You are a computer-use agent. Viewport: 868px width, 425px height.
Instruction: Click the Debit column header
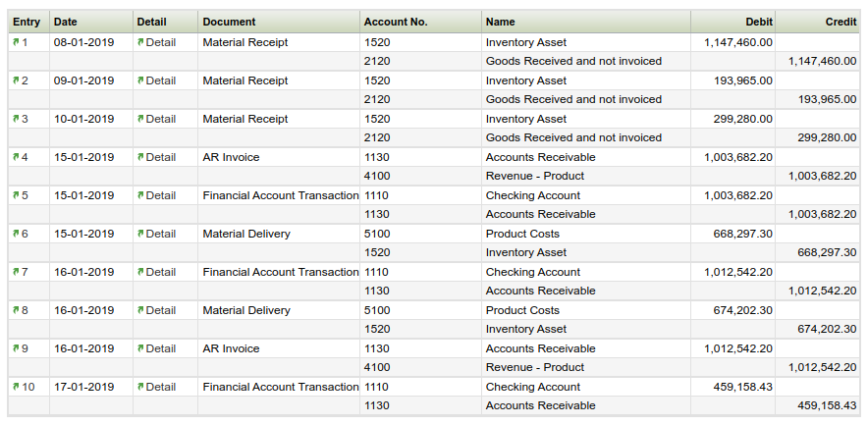pos(759,22)
